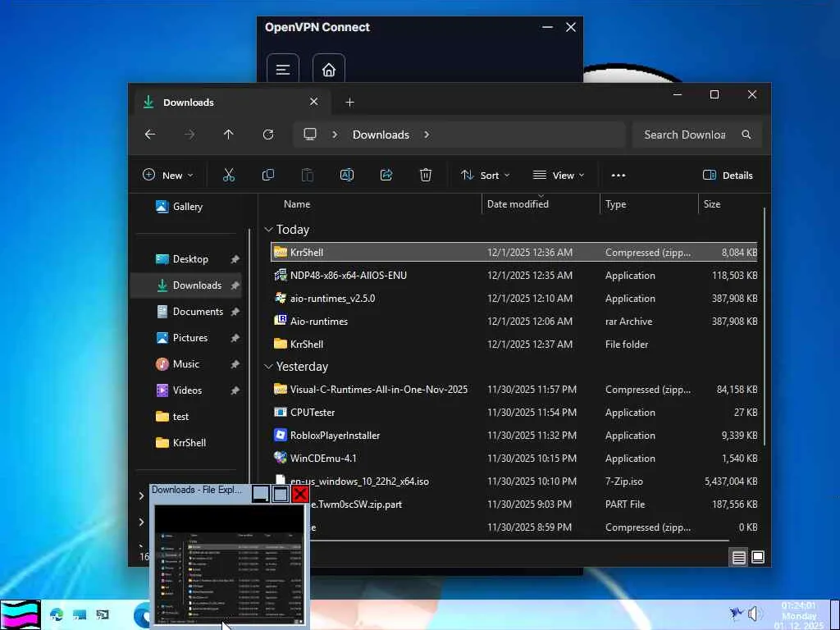Go up one folder level
840x630 pixels.
pos(229,135)
